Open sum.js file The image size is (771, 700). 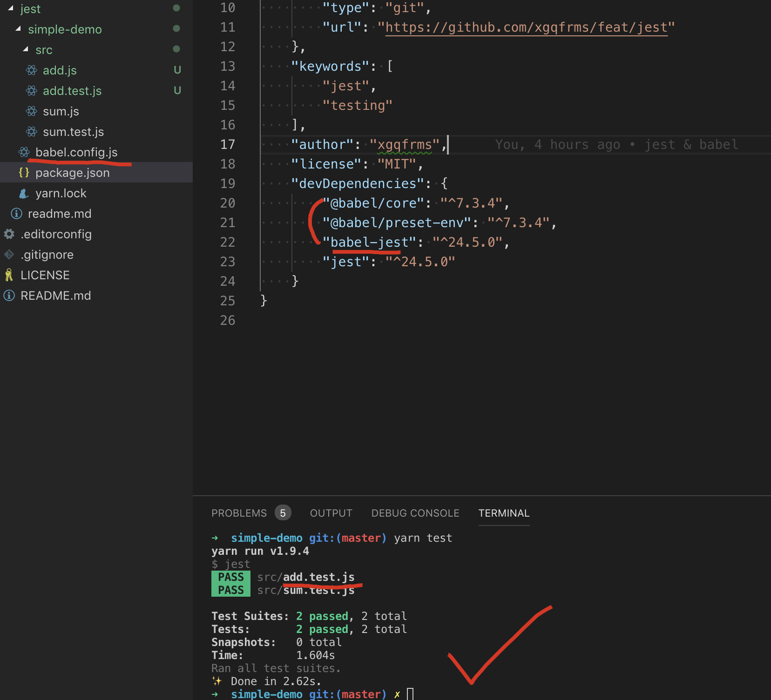pyautogui.click(x=61, y=111)
